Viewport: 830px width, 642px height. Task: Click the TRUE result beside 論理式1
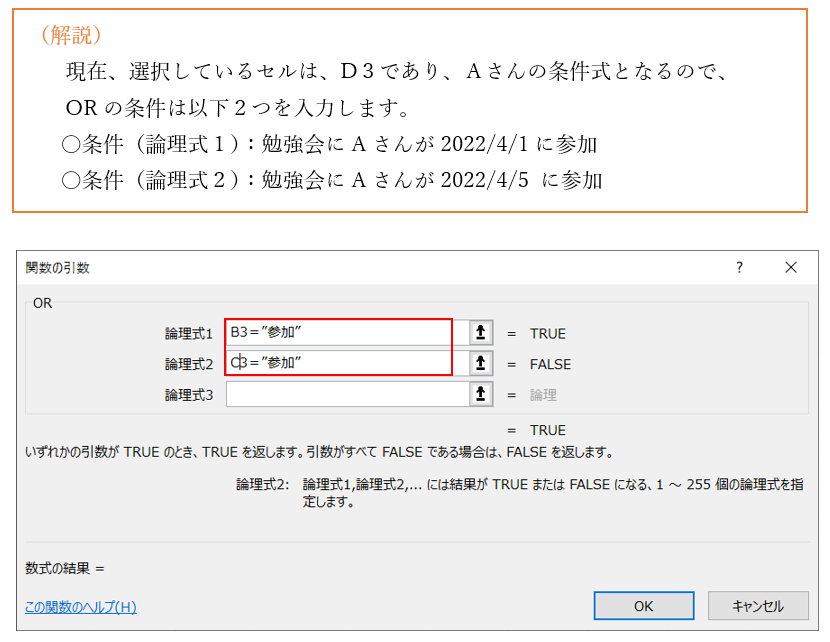click(547, 334)
